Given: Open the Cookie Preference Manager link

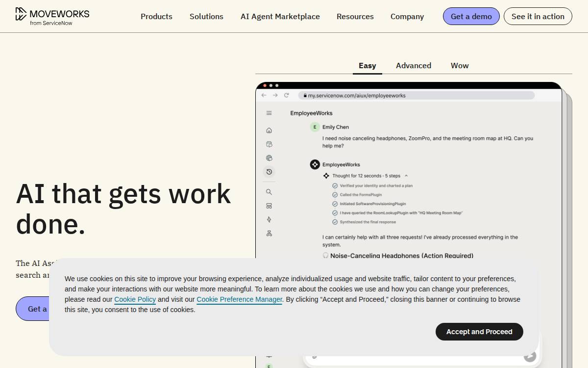Looking at the screenshot, I should (240, 299).
